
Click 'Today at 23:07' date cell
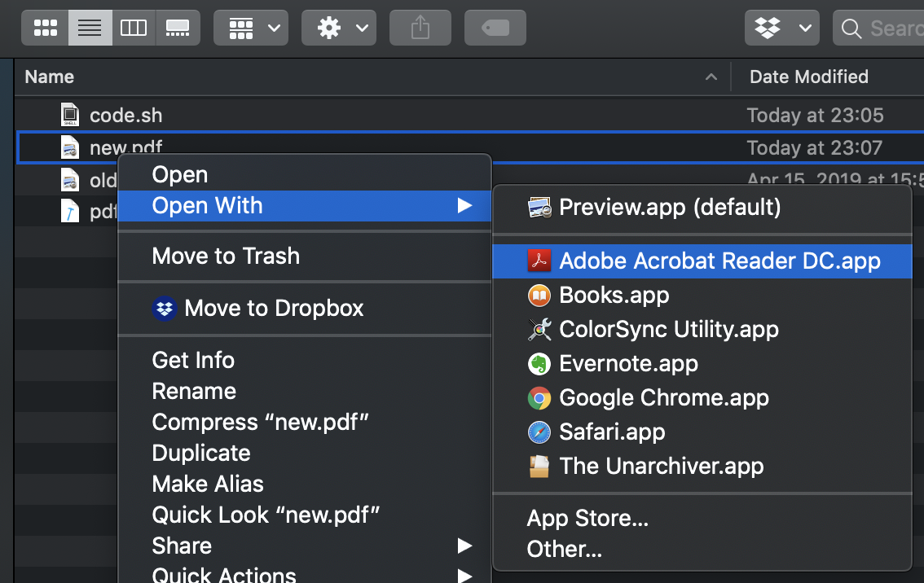point(814,147)
